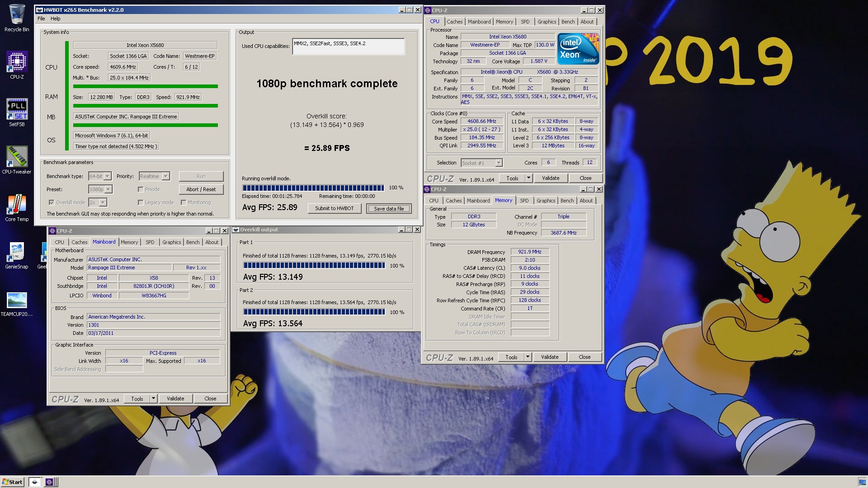868x488 pixels.
Task: Click the Intel Xeon X5680 system info field
Action: [145, 45]
